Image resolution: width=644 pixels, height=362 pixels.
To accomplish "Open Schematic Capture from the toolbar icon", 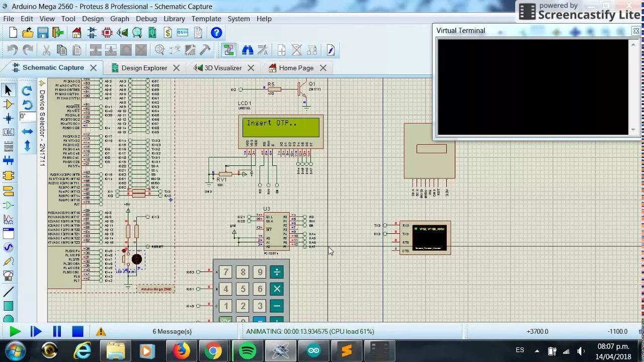I will 92,33.
